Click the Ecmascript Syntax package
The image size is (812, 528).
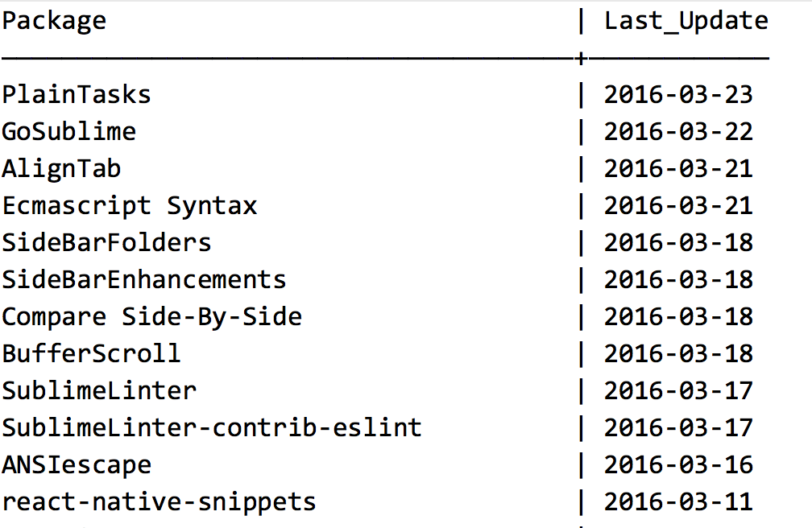(x=129, y=206)
